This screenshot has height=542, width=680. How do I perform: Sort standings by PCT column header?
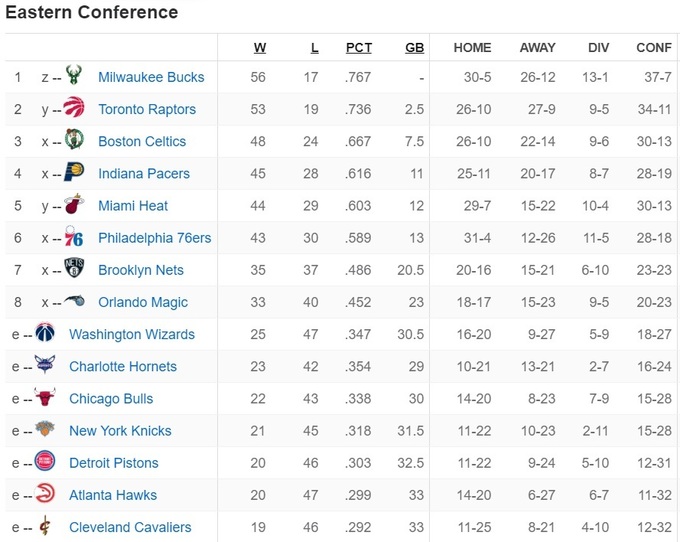(x=359, y=47)
